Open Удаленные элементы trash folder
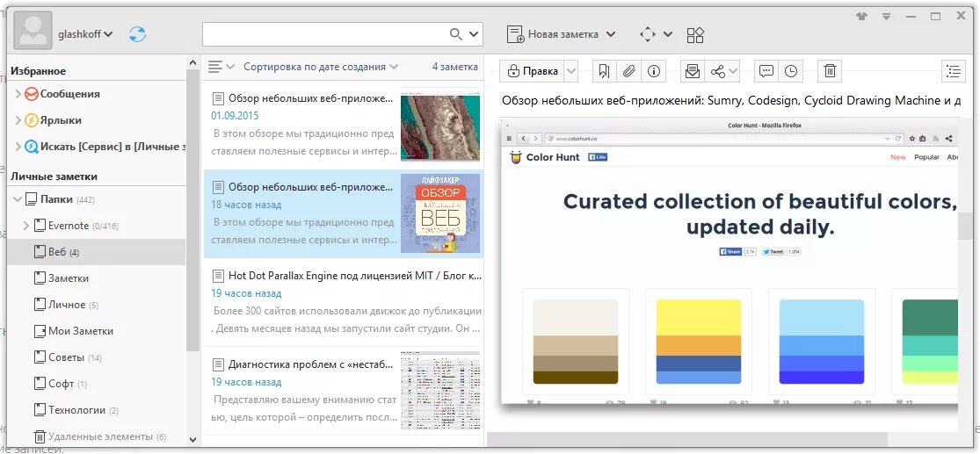The width and height of the screenshot is (980, 454). [x=97, y=436]
